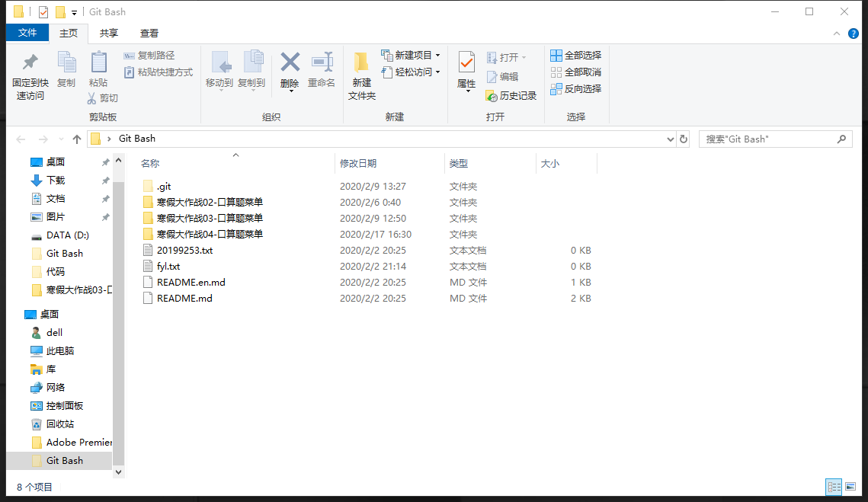Select folder 寒假大作战03-口算题菜单
Image resolution: width=868 pixels, height=502 pixels.
coord(203,218)
